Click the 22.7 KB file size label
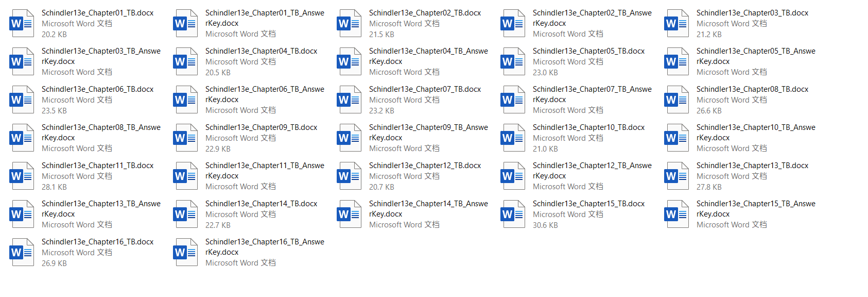Image resolution: width=868 pixels, height=297 pixels. tap(218, 225)
